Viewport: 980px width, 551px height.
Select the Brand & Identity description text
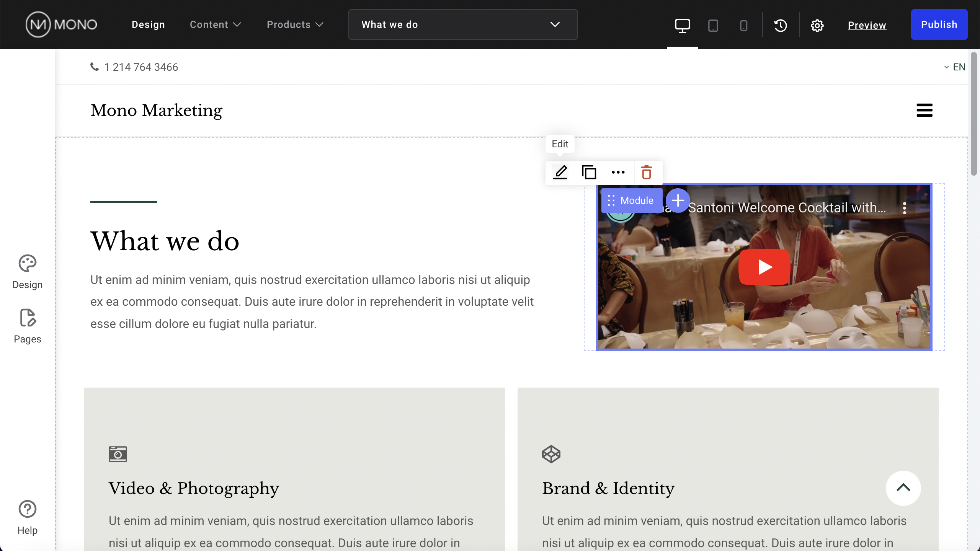click(x=724, y=532)
